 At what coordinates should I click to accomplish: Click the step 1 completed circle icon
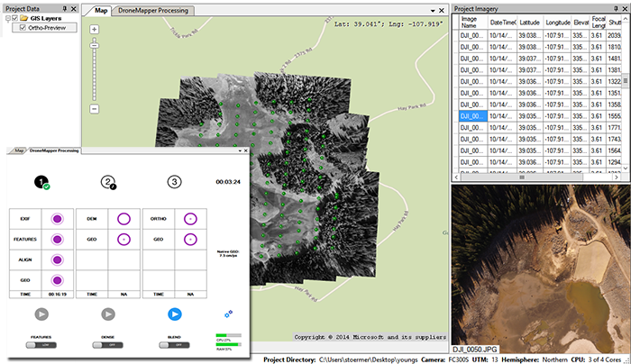[x=41, y=182]
